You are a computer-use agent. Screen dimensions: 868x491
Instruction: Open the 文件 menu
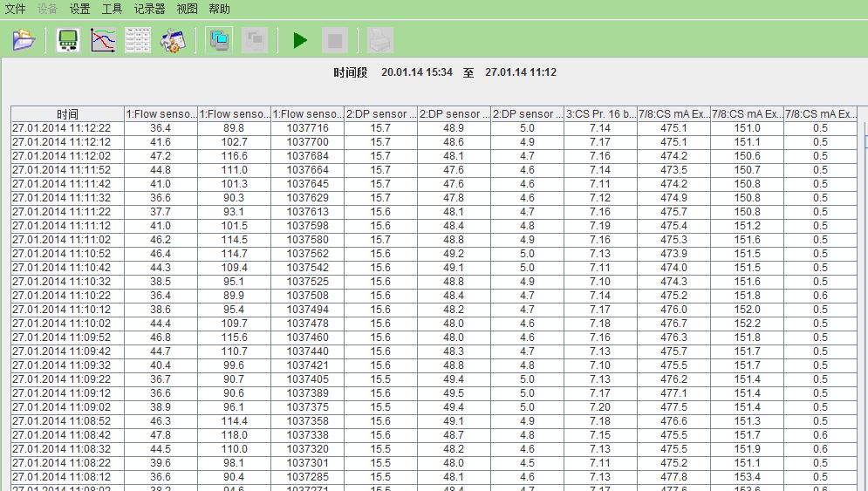[16, 9]
